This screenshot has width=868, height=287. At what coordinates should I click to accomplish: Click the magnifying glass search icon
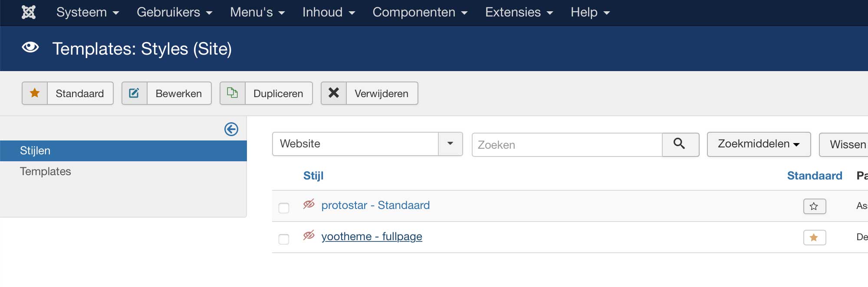680,144
